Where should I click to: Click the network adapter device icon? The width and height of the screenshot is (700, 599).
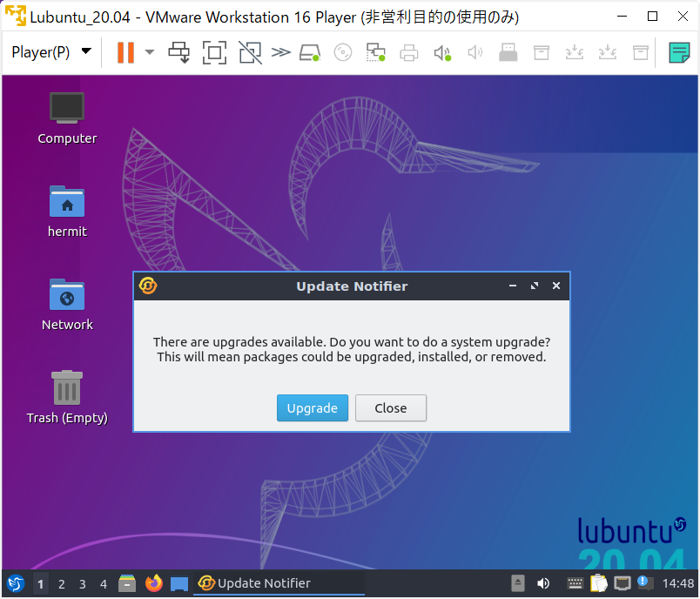click(x=375, y=52)
